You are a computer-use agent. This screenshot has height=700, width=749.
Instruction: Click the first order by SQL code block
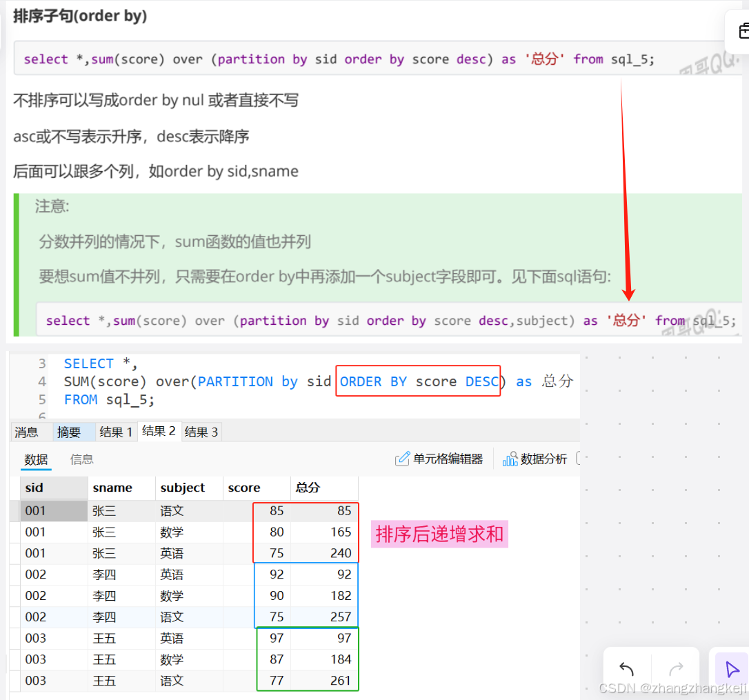point(377,59)
